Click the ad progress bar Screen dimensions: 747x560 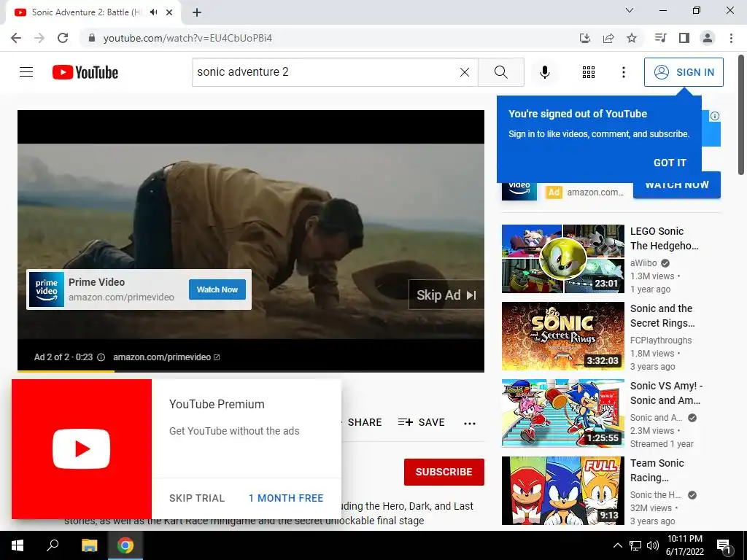251,371
